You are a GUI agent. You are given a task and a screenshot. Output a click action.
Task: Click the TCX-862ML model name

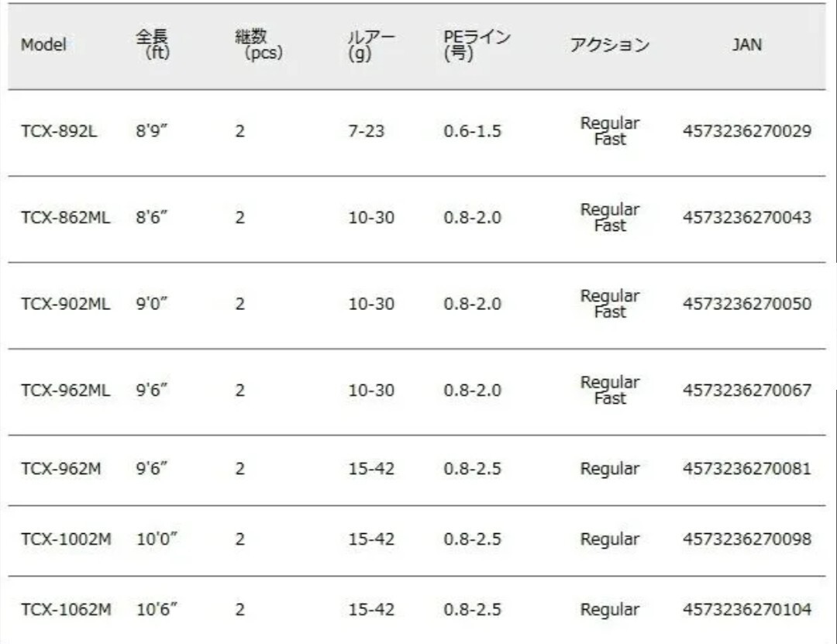point(65,218)
